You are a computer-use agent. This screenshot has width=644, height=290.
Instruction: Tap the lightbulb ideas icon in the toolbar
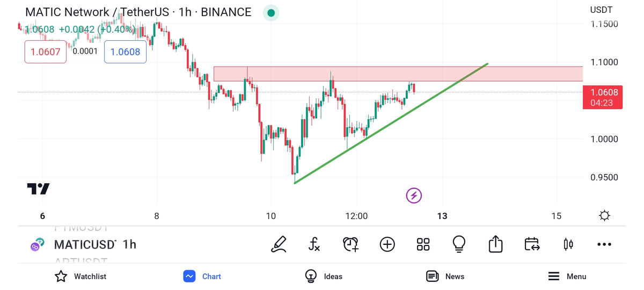459,244
